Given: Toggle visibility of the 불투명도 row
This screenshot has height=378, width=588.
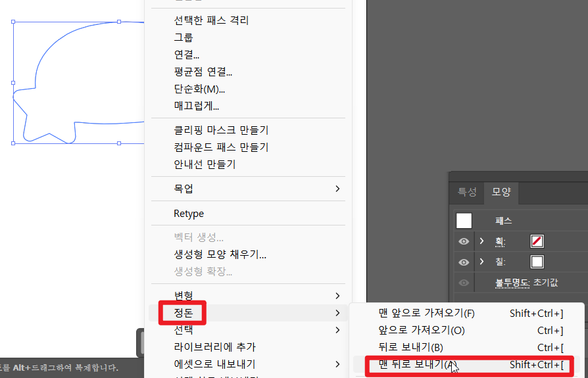Looking at the screenshot, I should 464,283.
